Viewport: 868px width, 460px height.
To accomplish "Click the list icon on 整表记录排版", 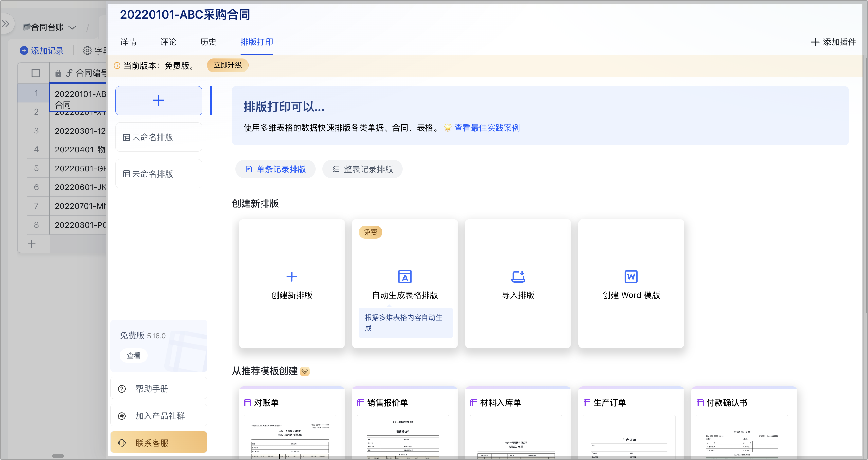I will (x=336, y=169).
